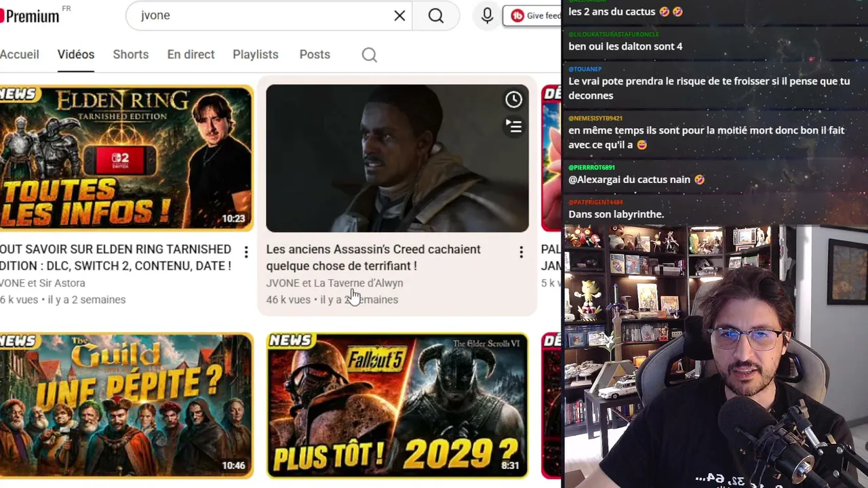Screen dimensions: 868x488
Task: Clear the jvone search text
Action: [x=399, y=16]
